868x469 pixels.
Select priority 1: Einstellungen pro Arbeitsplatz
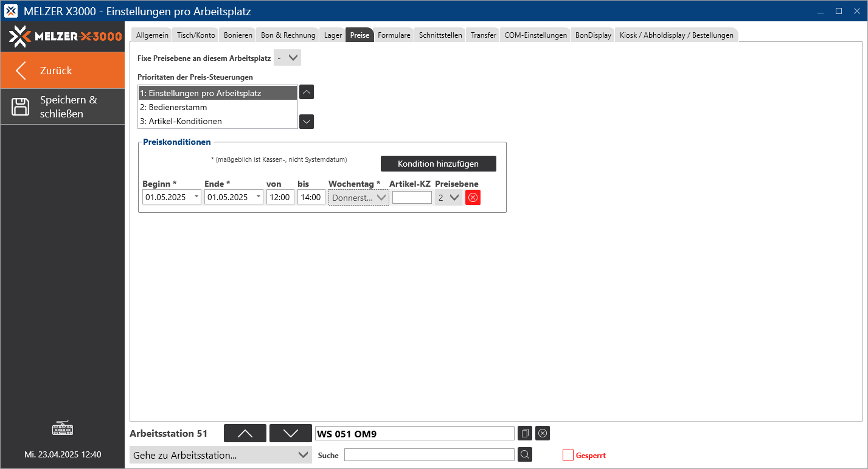pyautogui.click(x=218, y=93)
